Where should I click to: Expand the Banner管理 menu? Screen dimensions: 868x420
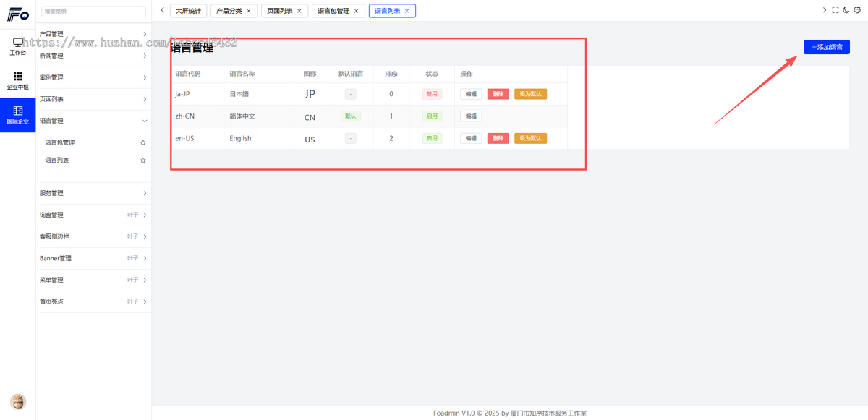pos(93,258)
